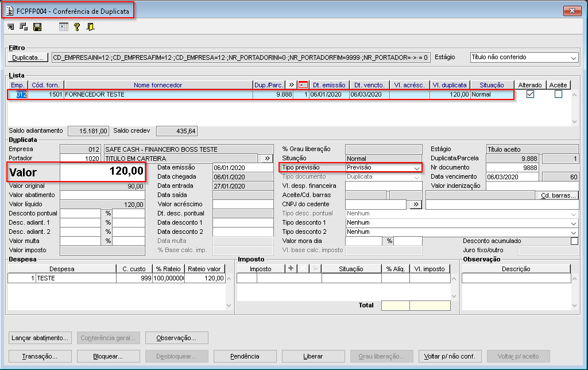
Task: Click the list scrollbar down arrow
Action: coord(574,121)
